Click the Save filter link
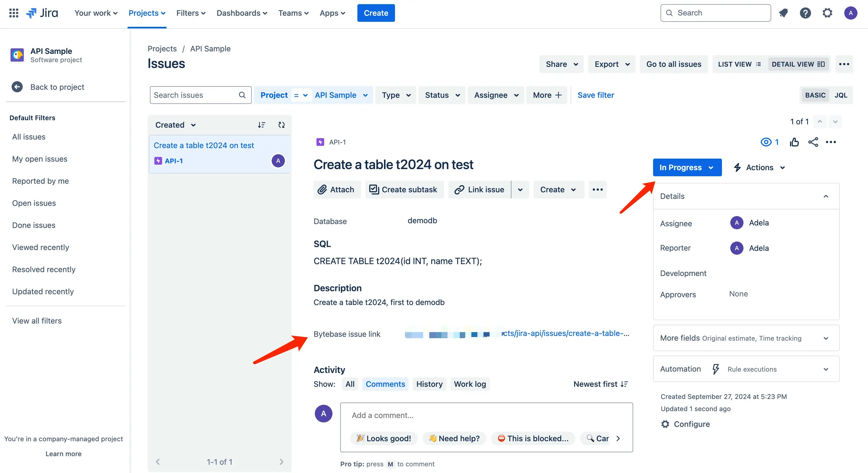Viewport: 868px width, 473px height. pos(596,94)
